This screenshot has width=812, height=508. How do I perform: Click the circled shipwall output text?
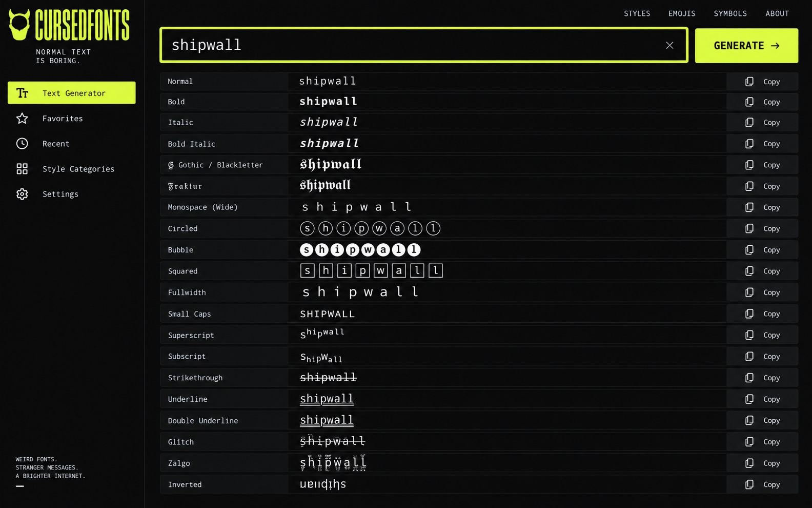coord(370,228)
